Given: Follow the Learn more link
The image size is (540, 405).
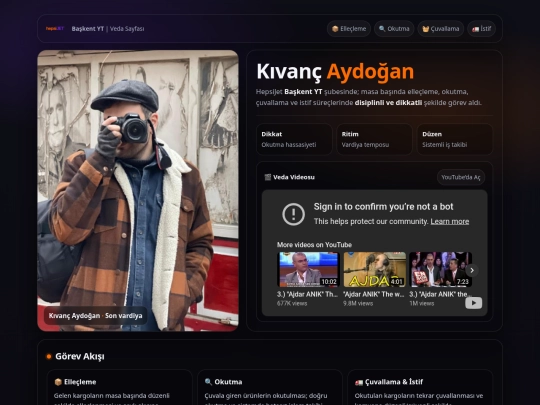Looking at the screenshot, I should click(450, 221).
